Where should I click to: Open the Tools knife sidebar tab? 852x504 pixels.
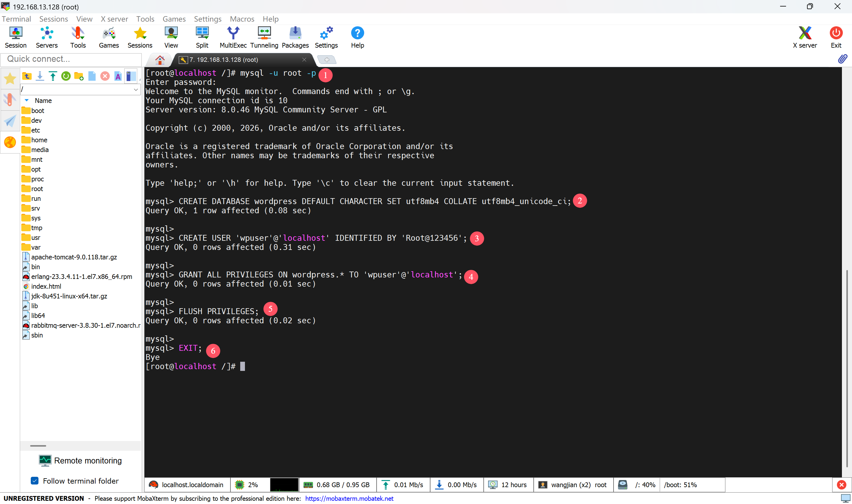(10, 99)
